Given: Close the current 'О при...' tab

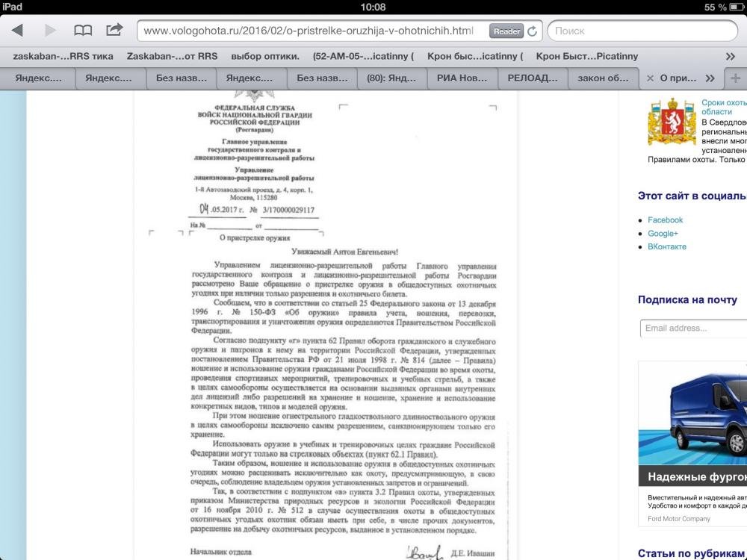Looking at the screenshot, I should coord(650,78).
